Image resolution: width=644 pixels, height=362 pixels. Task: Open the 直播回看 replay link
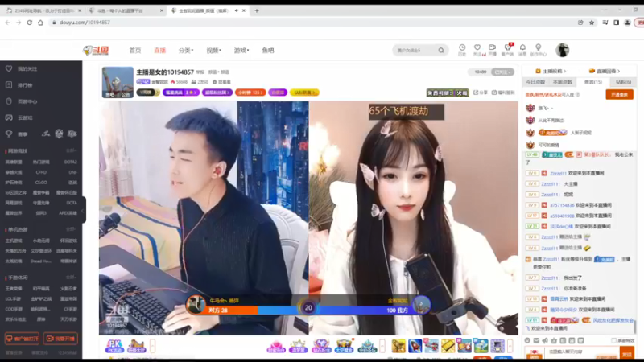click(x=605, y=71)
